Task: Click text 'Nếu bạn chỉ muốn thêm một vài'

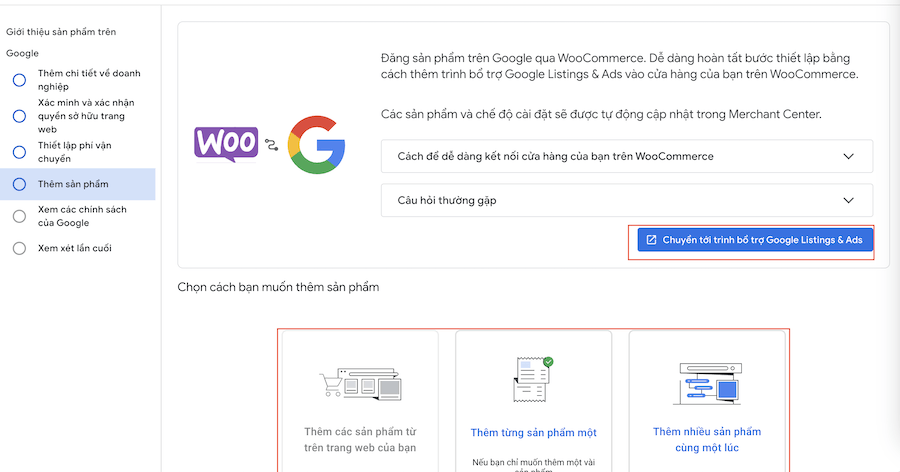Action: pos(533,462)
